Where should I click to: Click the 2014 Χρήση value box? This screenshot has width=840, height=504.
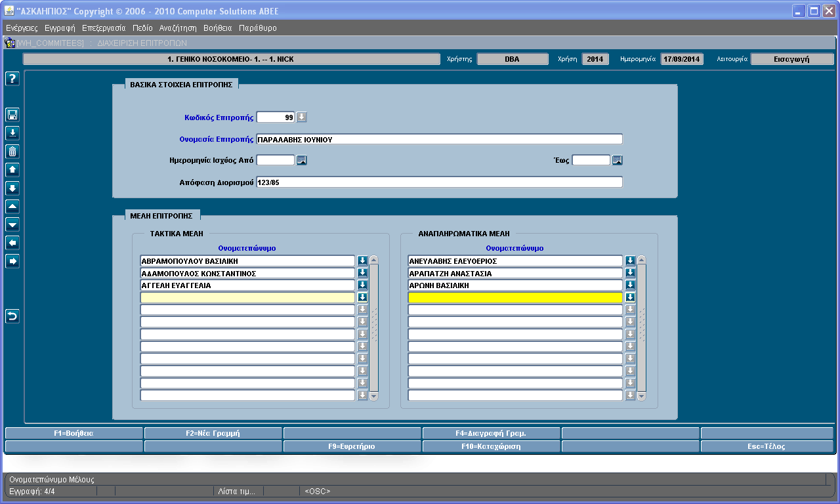[595, 59]
